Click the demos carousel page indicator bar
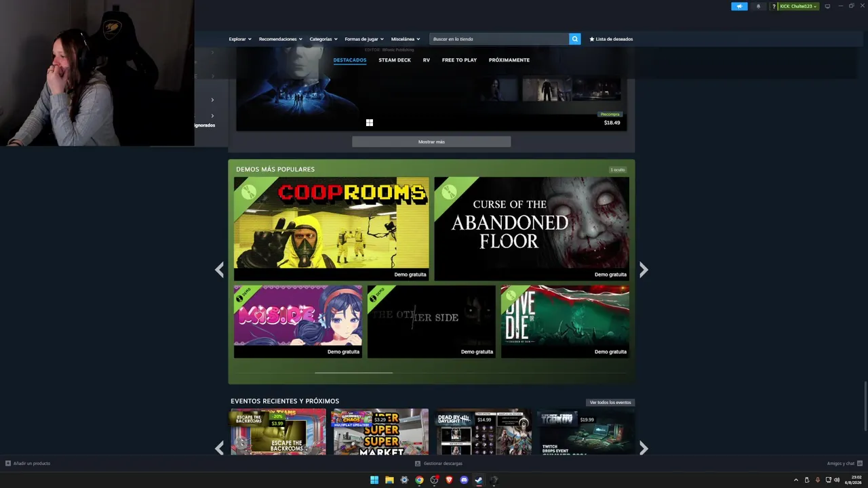 (353, 373)
